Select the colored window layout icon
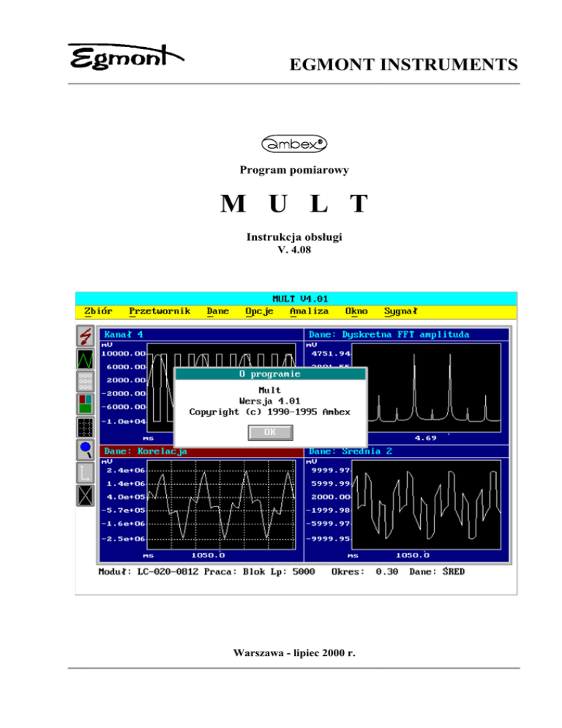Screen dimensions: 562x728 [x=86, y=404]
